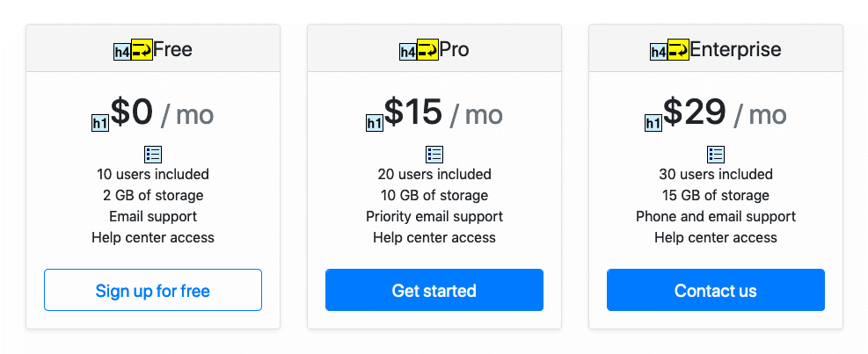Click the yellow arrow icon beside Free
The image size is (868, 354).
coord(142,50)
